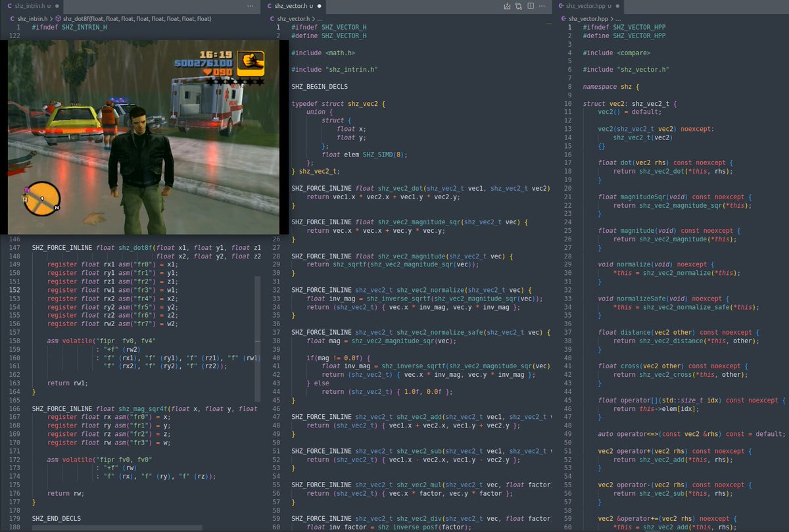Click the 16:19 game clock in the video
The image size is (789, 532).
click(x=215, y=55)
